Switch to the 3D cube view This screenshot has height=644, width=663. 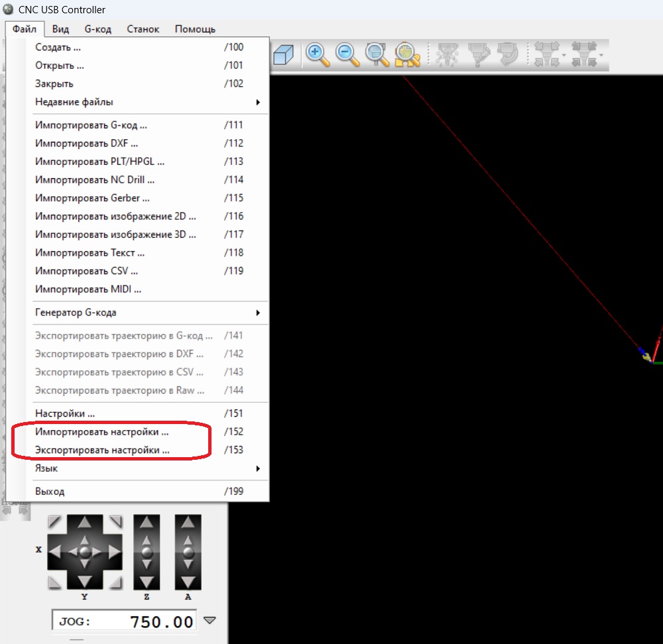(283, 55)
